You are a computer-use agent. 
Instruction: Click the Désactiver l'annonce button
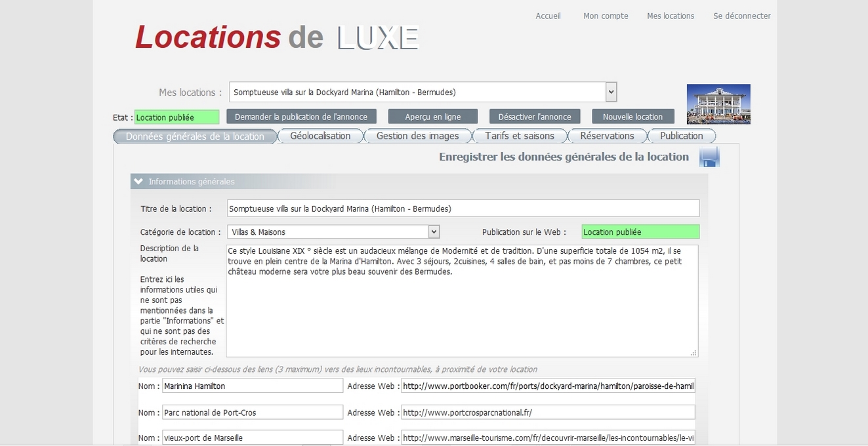[x=535, y=117]
